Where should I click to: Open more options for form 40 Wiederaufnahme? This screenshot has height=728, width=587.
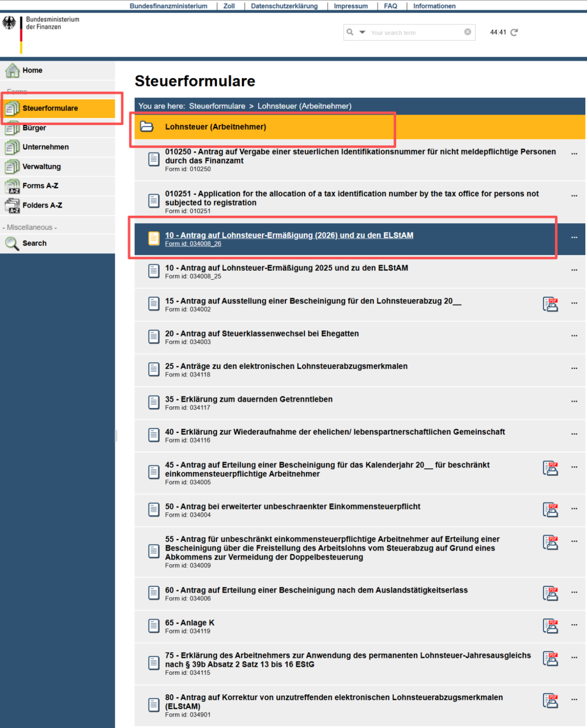(574, 434)
